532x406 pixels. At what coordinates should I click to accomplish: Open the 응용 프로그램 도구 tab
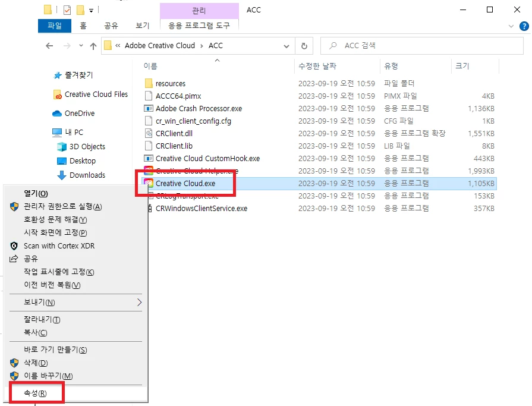pos(199,26)
